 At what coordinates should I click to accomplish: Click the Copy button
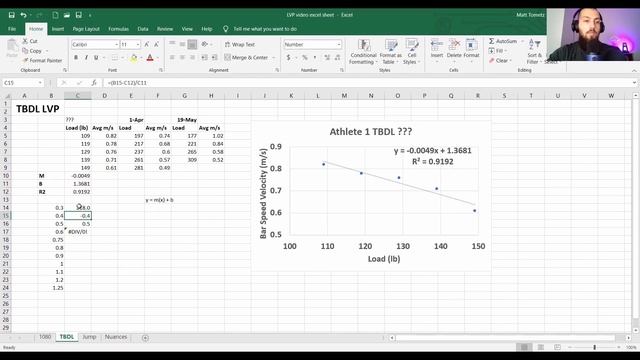(32, 51)
